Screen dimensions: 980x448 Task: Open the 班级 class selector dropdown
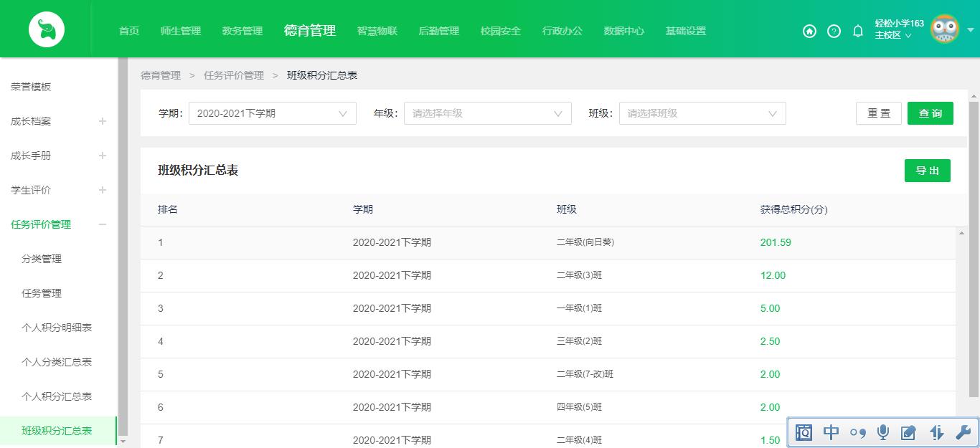[x=702, y=113]
